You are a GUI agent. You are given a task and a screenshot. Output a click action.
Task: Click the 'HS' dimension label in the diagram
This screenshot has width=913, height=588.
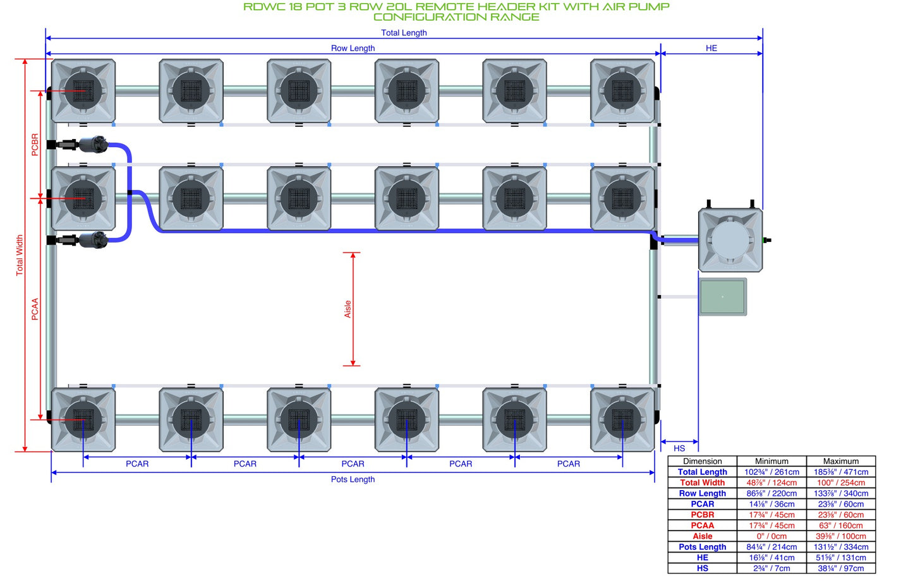(679, 448)
